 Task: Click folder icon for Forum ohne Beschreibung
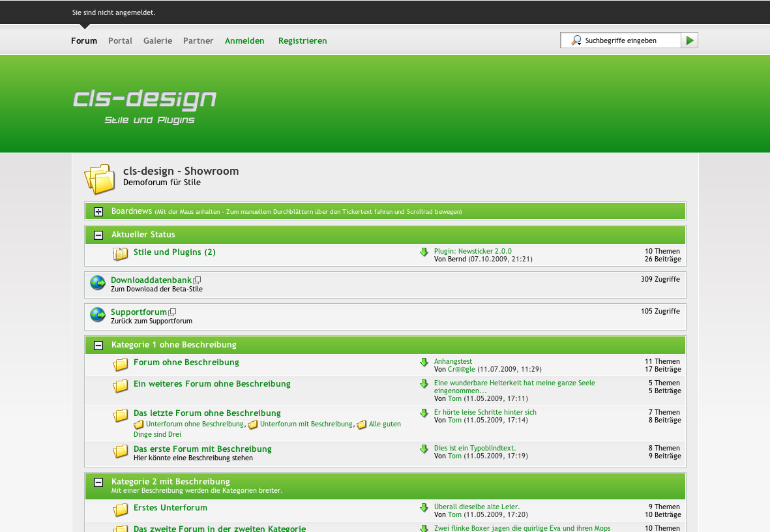(x=121, y=364)
